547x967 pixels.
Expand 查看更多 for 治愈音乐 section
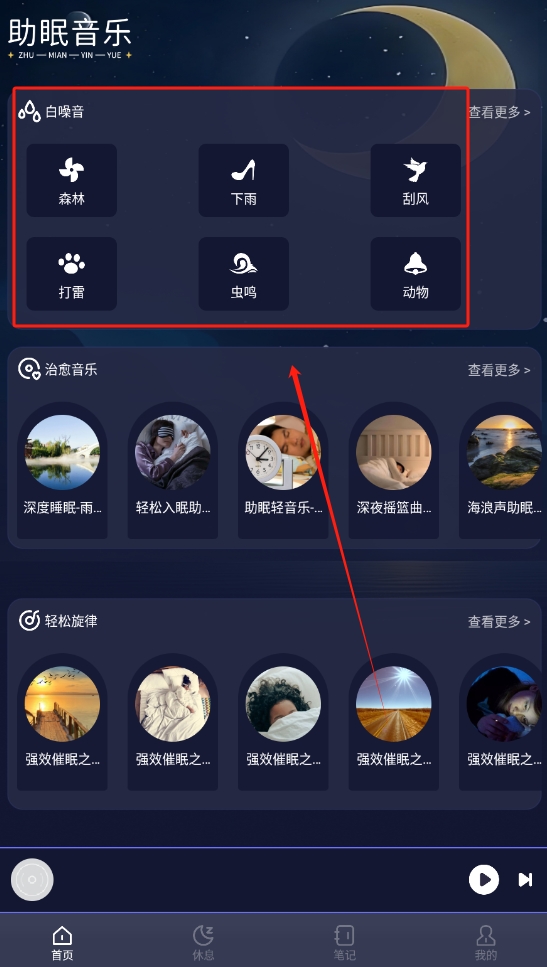coord(499,370)
